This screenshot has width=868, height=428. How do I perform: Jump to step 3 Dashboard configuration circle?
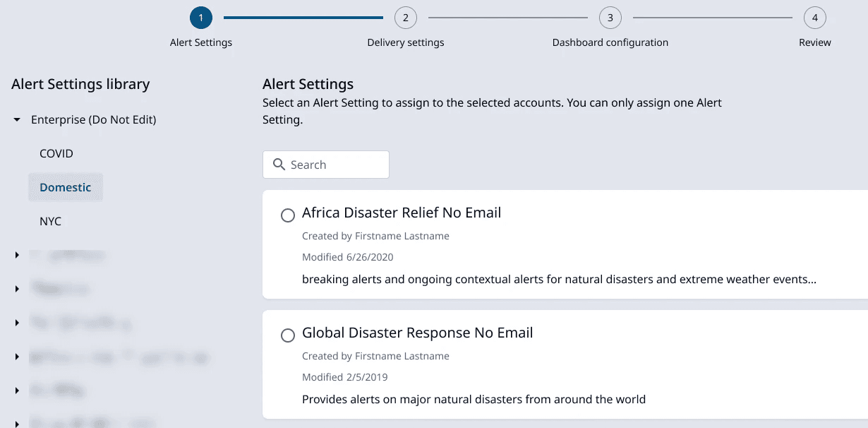pyautogui.click(x=610, y=18)
